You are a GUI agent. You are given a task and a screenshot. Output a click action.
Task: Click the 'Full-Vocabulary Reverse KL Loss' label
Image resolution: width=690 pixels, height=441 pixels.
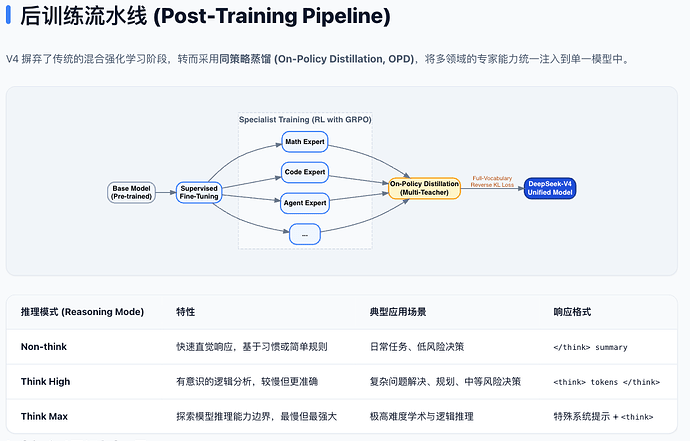[x=492, y=181]
